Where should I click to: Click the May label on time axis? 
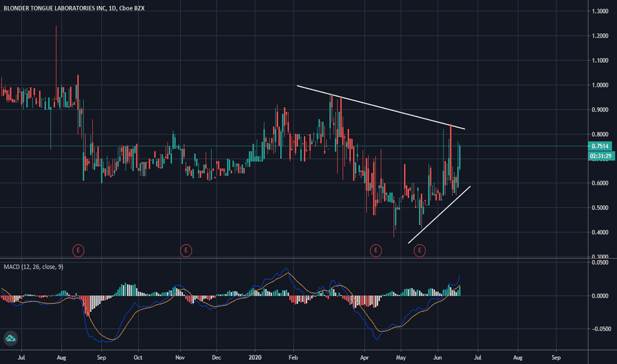coord(401,357)
